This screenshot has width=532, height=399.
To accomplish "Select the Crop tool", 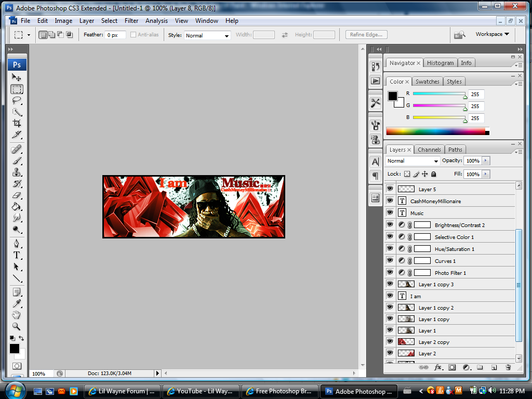I will click(x=16, y=123).
